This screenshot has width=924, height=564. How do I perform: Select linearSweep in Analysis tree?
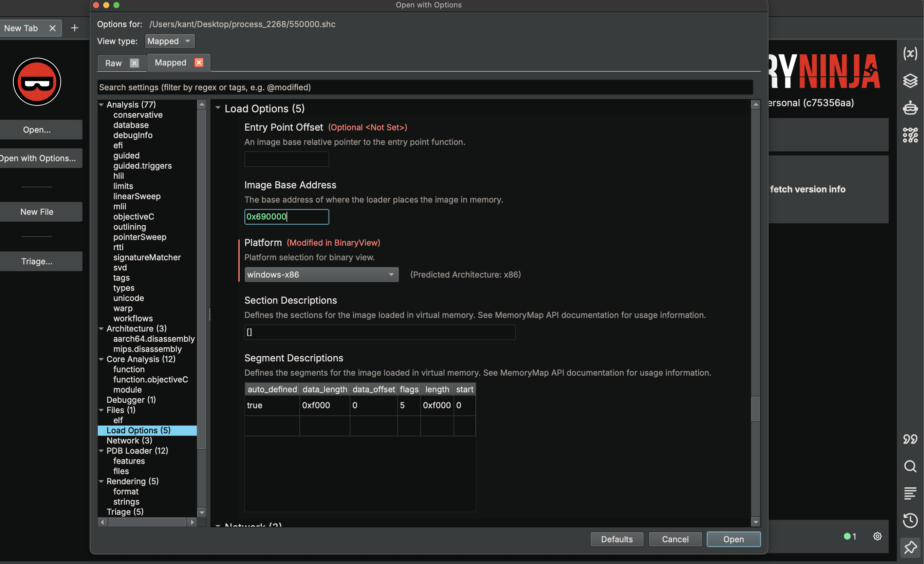pyautogui.click(x=137, y=196)
